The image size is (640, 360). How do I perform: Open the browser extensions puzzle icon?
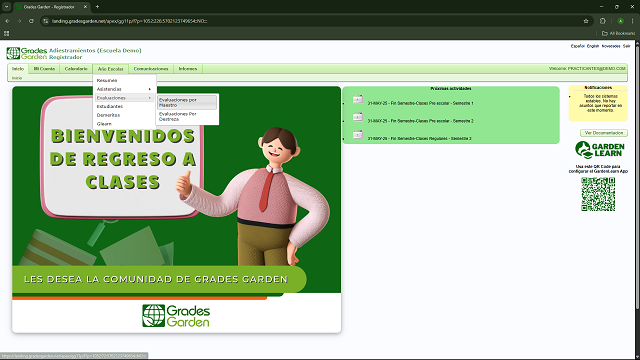click(603, 21)
